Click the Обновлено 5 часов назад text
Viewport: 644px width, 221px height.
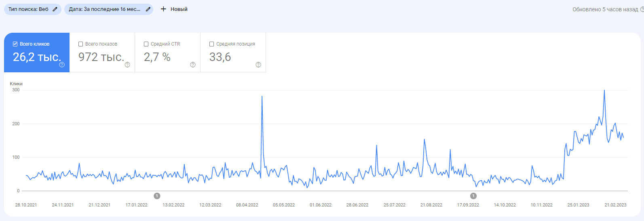point(605,9)
